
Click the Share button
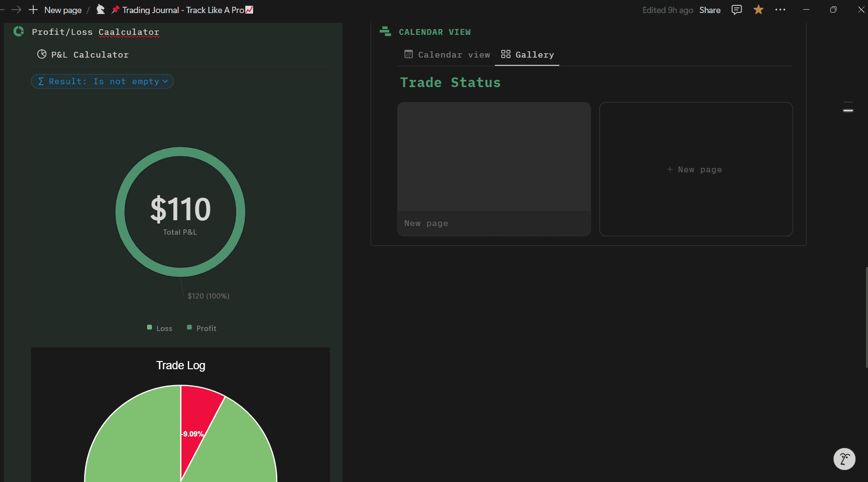(x=710, y=10)
